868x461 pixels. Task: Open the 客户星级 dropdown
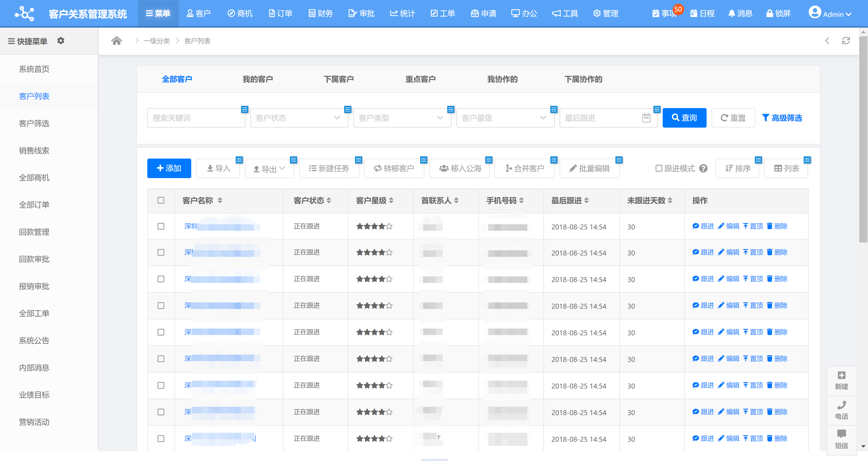[505, 118]
